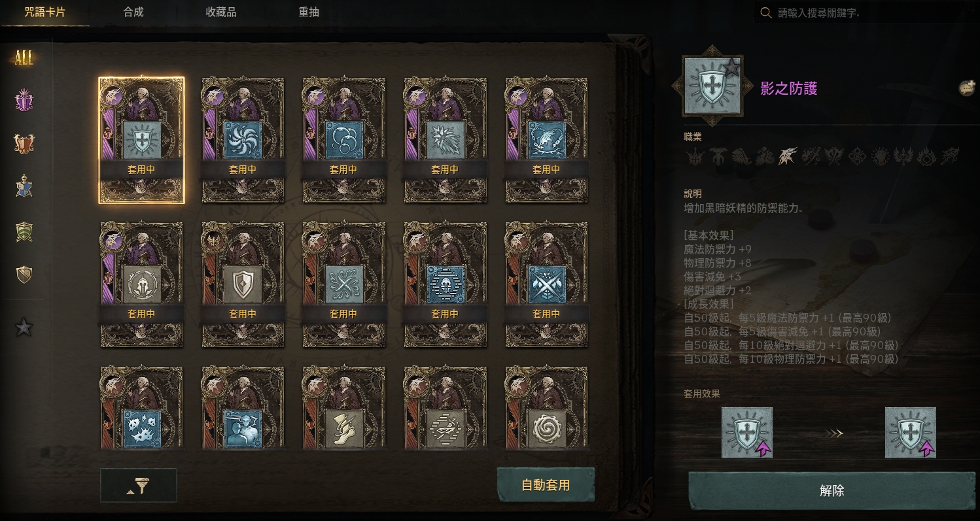The width and height of the screenshot is (980, 521).
Task: Toggle favorite star on 影之防護 icon
Action: [x=731, y=67]
